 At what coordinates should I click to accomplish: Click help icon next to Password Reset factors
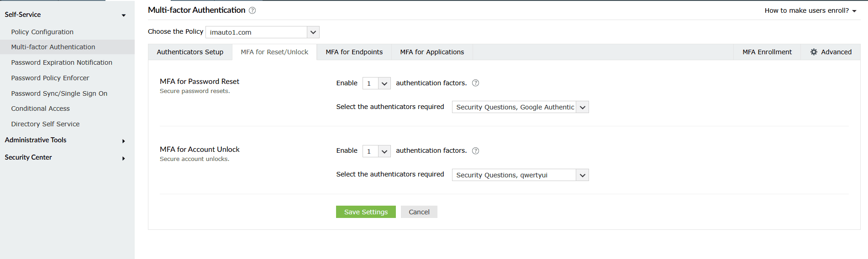(475, 83)
